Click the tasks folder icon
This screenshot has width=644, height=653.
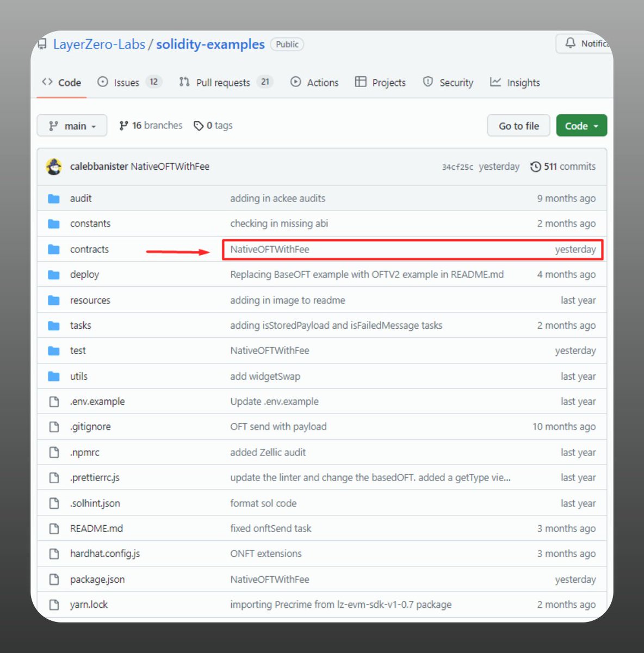pyautogui.click(x=54, y=325)
